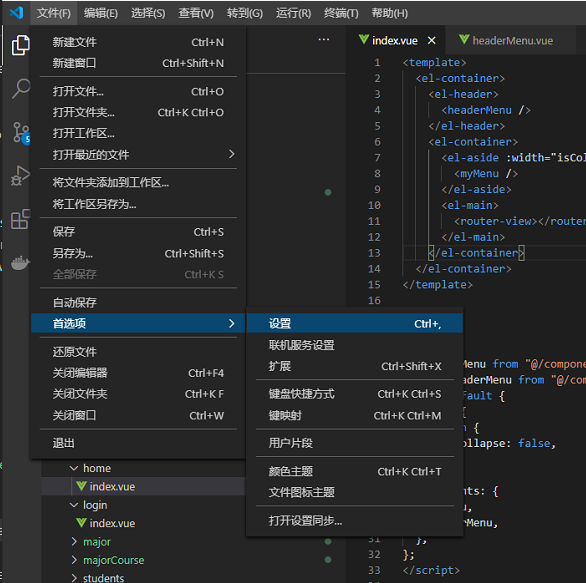Close the index.vue editor tab

pyautogui.click(x=432, y=40)
